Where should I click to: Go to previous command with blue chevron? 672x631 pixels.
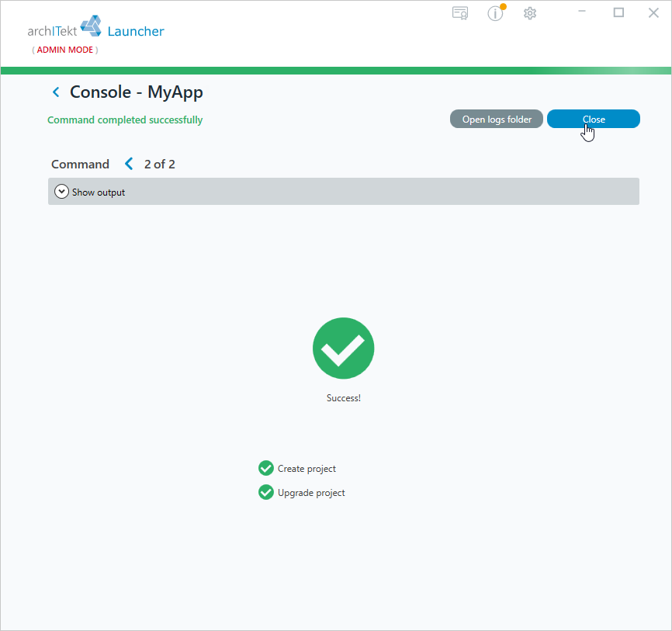pos(129,164)
